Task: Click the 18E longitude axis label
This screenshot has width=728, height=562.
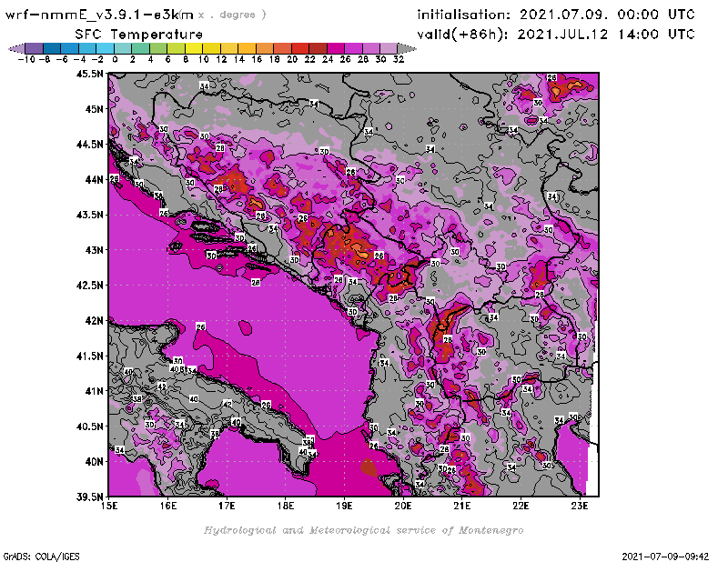Action: click(x=286, y=506)
